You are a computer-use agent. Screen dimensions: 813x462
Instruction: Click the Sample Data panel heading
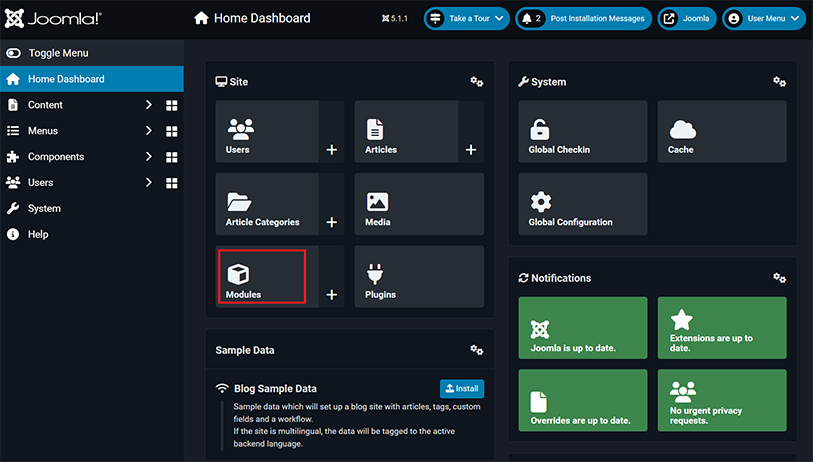(x=245, y=350)
